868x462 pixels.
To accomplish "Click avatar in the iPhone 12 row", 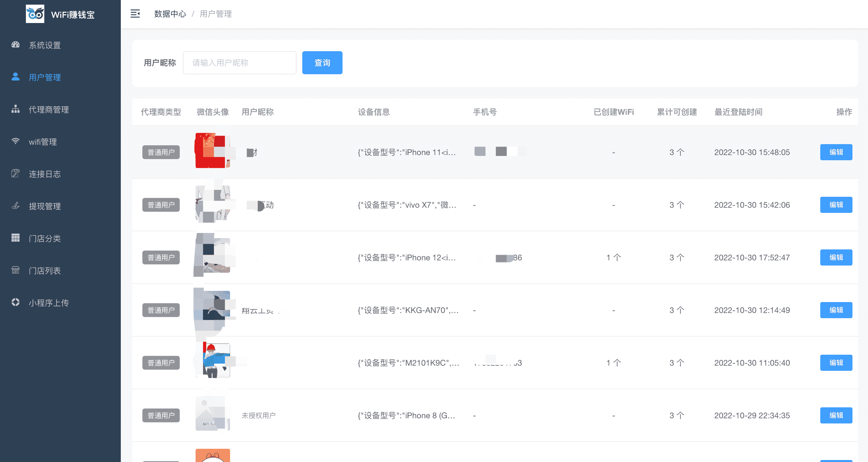I will coord(213,255).
